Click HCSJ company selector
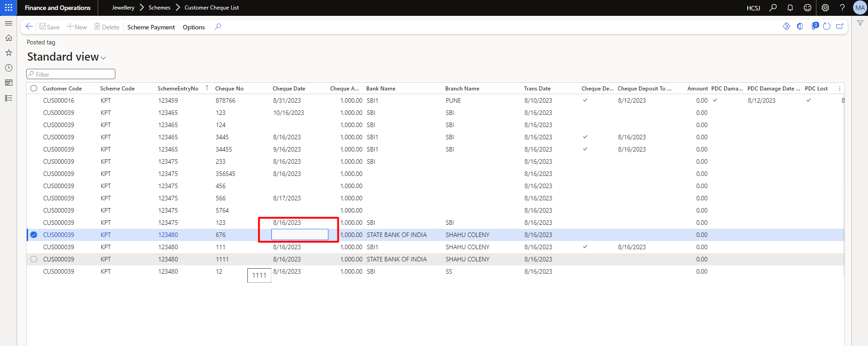 coord(753,8)
